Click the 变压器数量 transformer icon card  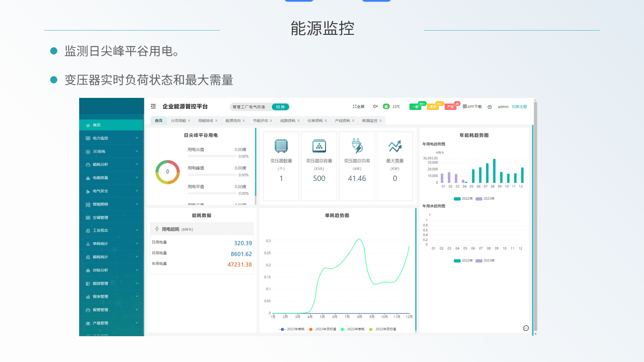click(281, 146)
